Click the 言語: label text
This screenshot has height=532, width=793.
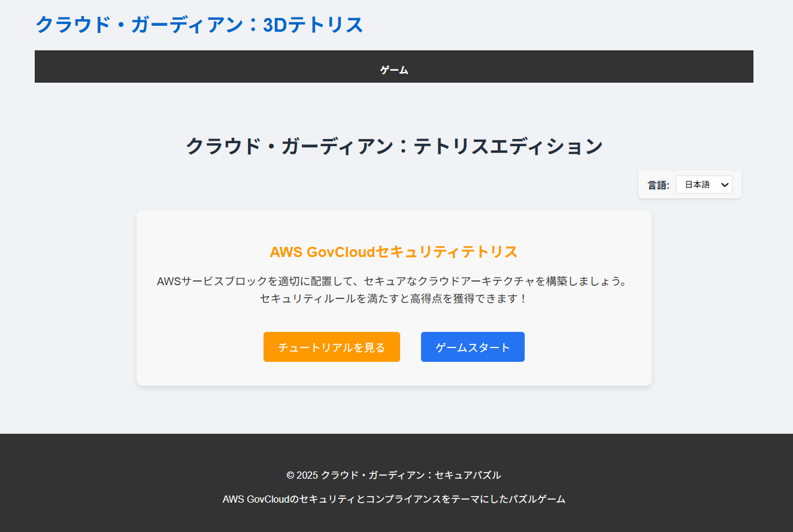[658, 185]
